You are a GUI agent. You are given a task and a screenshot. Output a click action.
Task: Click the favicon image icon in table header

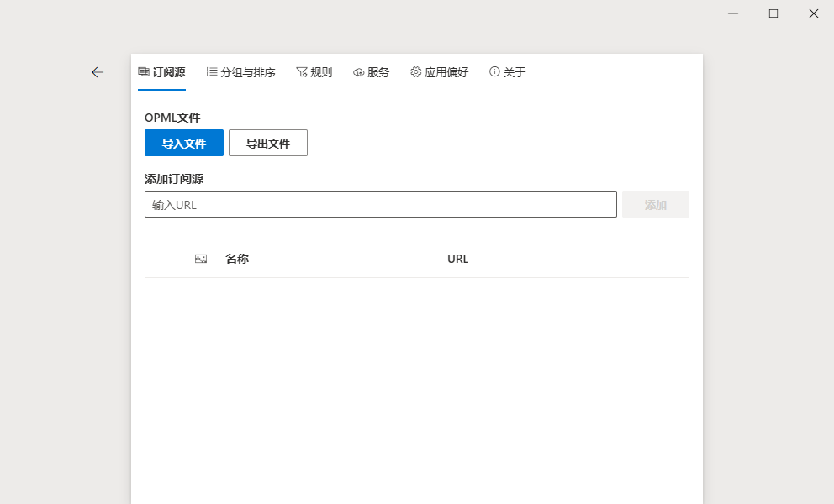(x=200, y=259)
